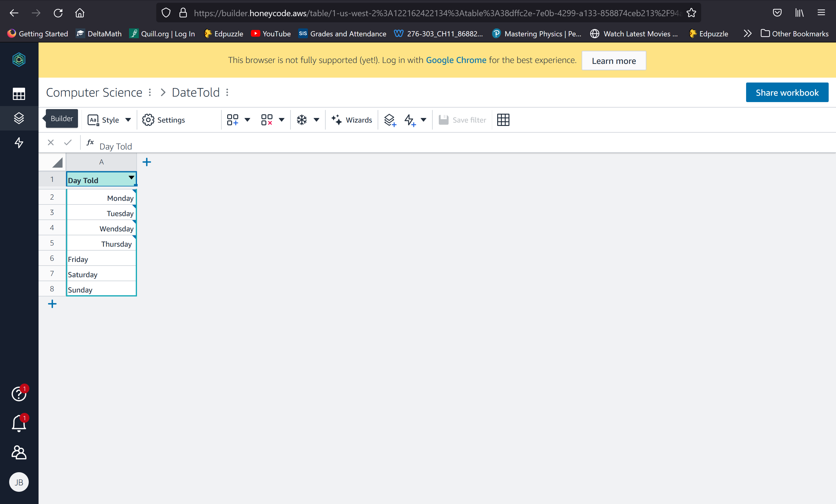Open the Honeycode logo at top left
Screen dimensions: 836x504
pyautogui.click(x=19, y=60)
